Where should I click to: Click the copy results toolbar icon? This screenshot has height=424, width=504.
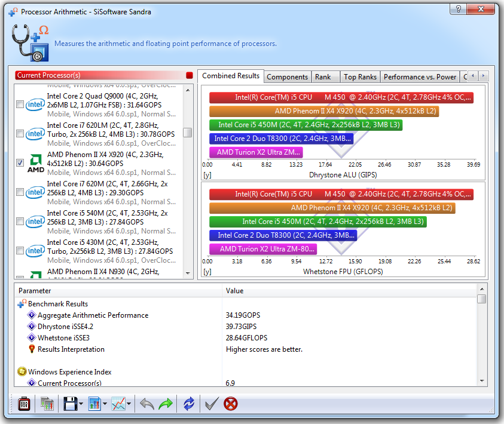tap(47, 404)
